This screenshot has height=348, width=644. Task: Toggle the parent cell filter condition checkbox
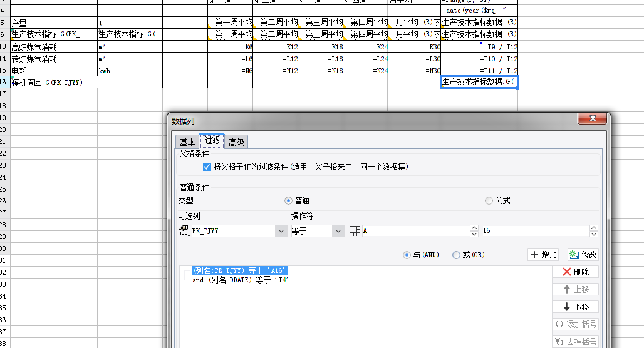207,166
